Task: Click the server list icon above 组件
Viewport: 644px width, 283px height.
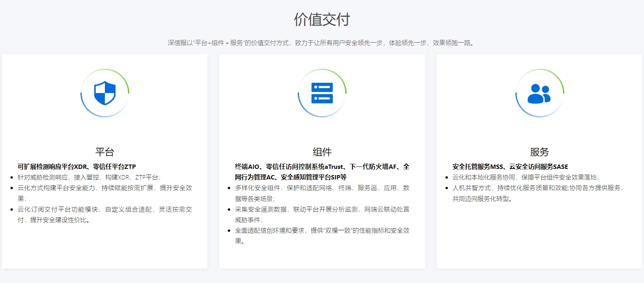Action: click(322, 93)
